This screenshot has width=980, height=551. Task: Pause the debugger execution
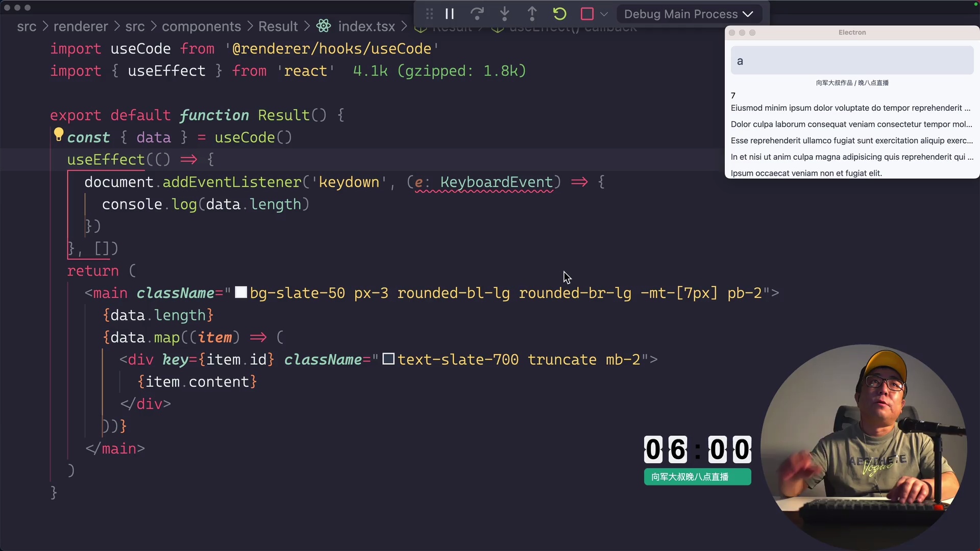click(449, 14)
